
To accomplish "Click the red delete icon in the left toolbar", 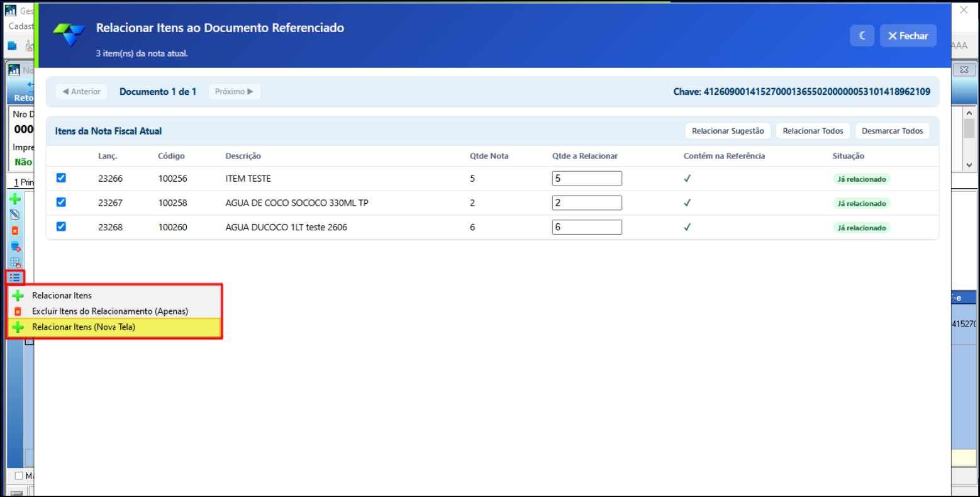I will click(15, 230).
